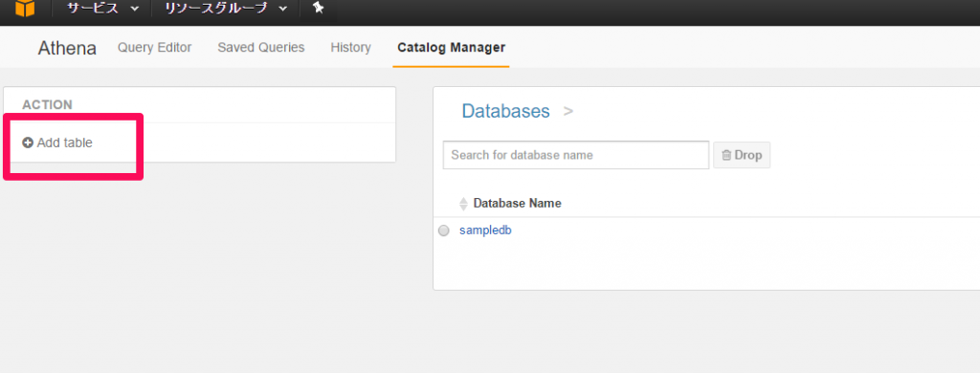
Task: Click the Database Name column header
Action: [x=517, y=204]
